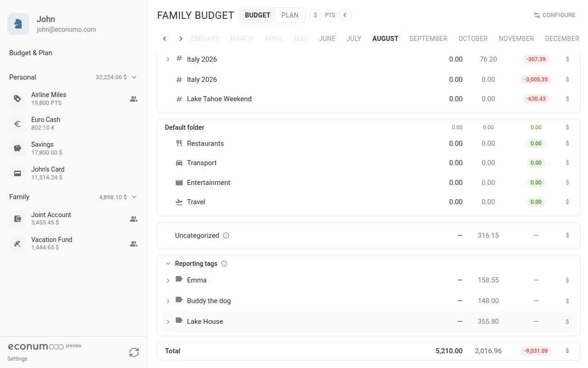Image resolution: width=588 pixels, height=368 pixels.
Task: Click the Configure sliders icon
Action: click(537, 15)
